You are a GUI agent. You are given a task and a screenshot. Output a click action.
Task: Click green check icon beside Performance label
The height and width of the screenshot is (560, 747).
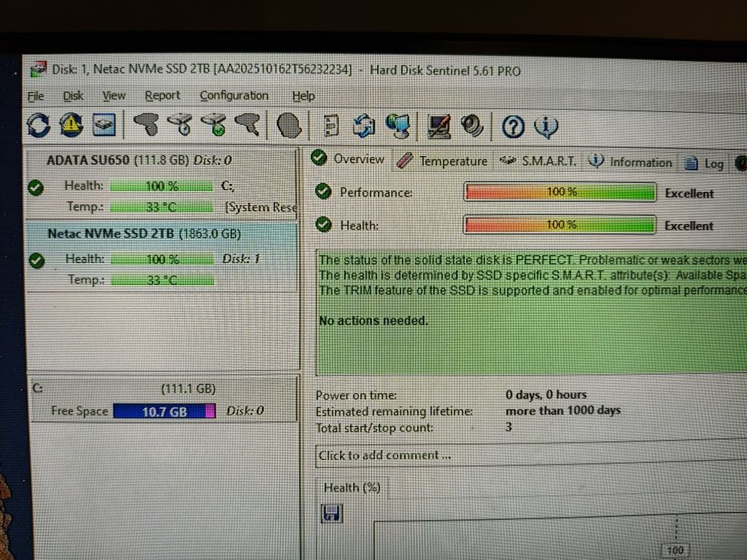point(323,191)
